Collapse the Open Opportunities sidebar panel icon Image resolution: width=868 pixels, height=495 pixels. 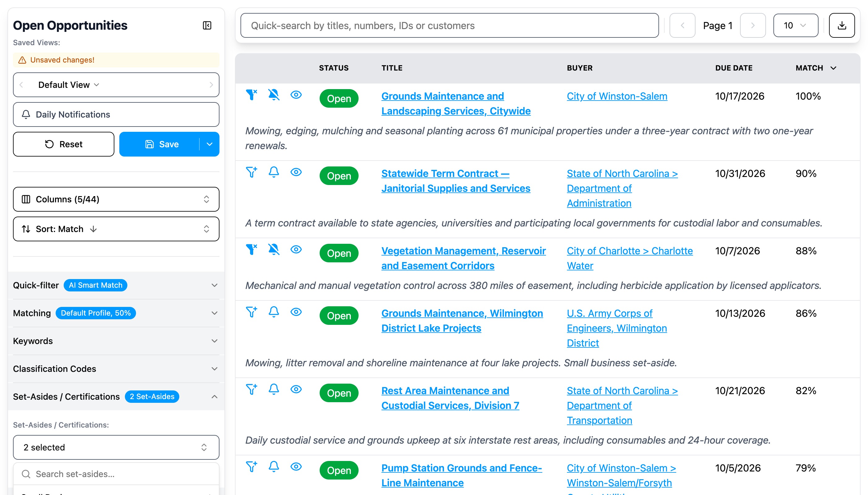[x=207, y=25]
